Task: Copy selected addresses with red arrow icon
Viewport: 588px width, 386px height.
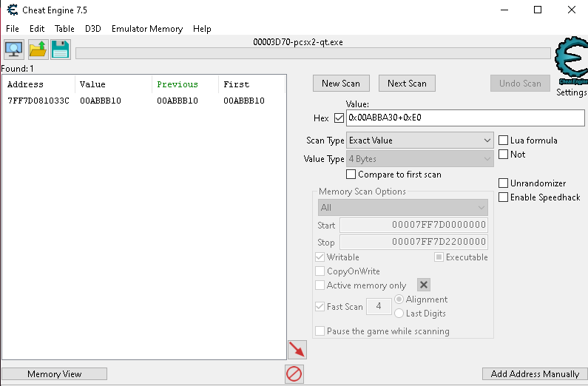Action: (x=297, y=350)
